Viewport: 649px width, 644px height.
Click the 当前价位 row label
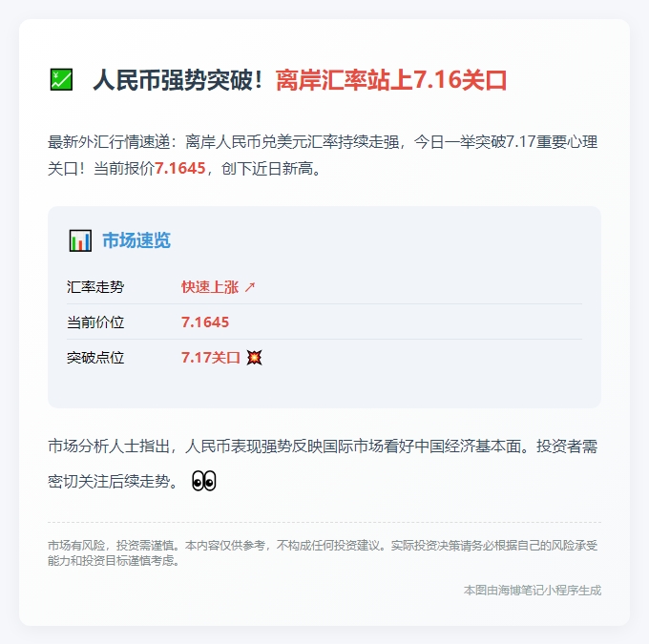95,322
